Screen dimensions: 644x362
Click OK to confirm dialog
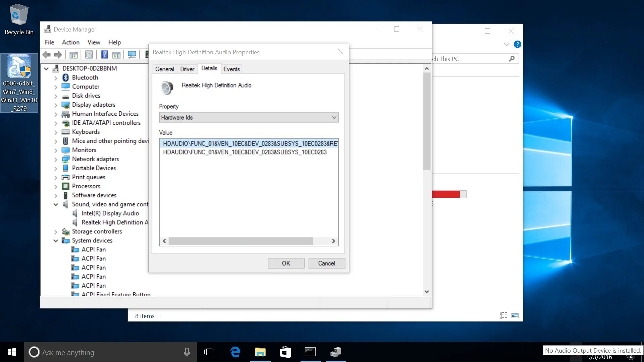click(x=285, y=263)
